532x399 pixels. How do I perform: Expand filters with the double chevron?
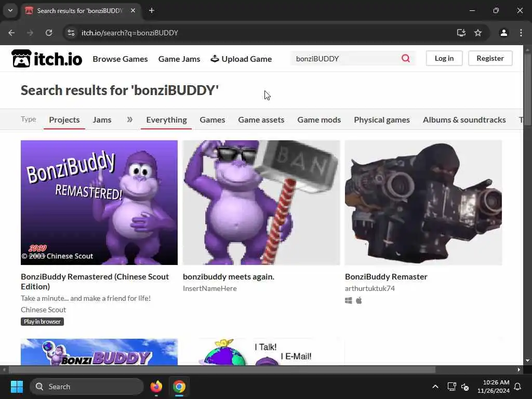point(129,119)
